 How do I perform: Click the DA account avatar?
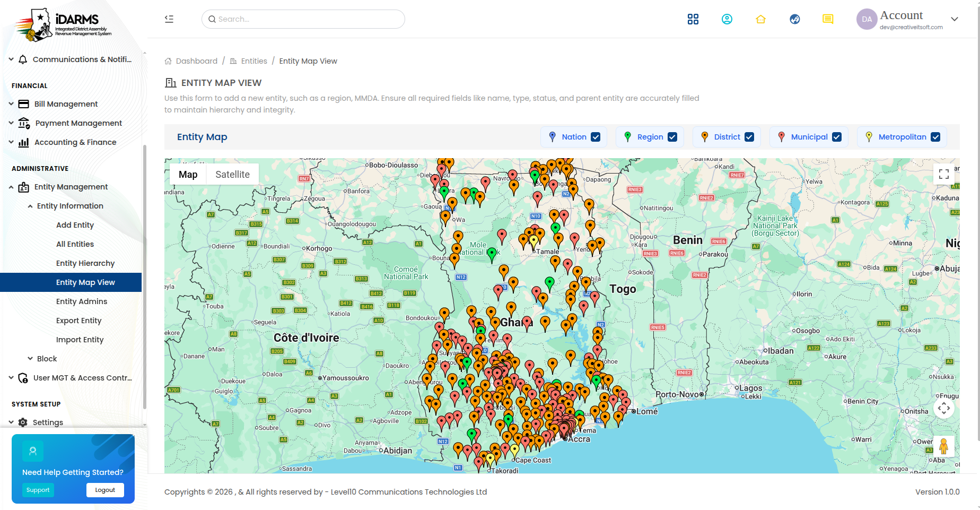pyautogui.click(x=867, y=19)
